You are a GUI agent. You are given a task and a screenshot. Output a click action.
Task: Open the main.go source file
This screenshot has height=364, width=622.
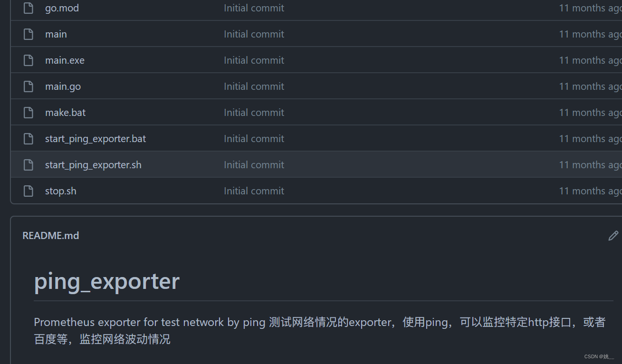63,86
